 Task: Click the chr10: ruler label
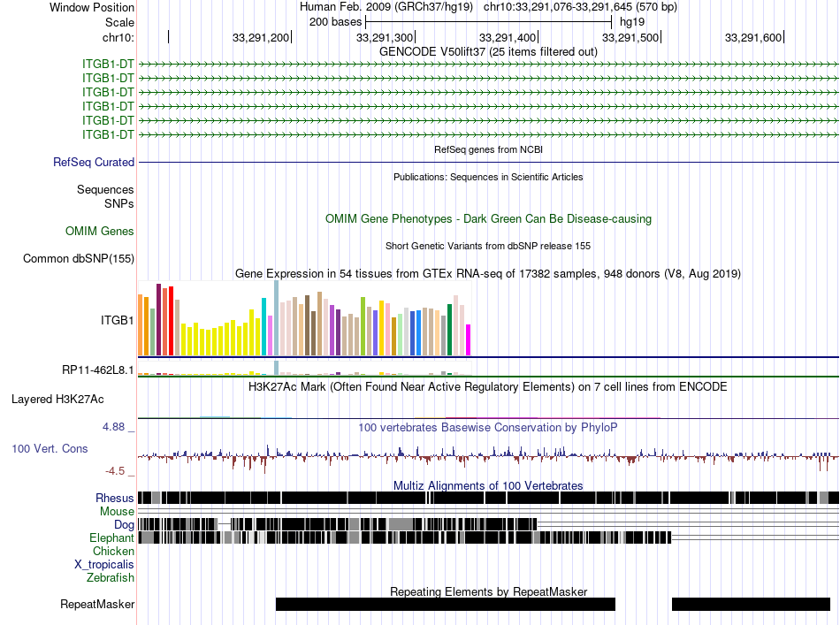click(x=118, y=37)
